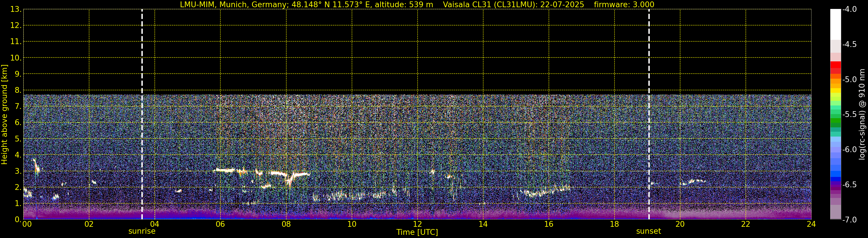
Task: Click the '-5.0' colorbar tick label
Action: (x=849, y=80)
